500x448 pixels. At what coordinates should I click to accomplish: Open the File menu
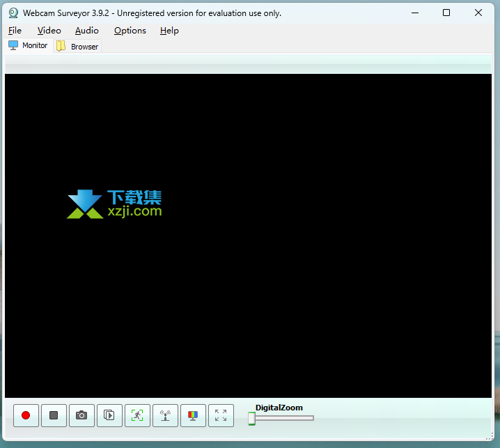[15, 31]
